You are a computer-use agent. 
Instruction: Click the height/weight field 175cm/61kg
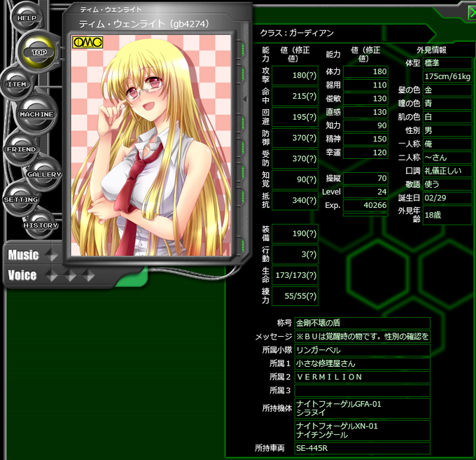tap(447, 76)
